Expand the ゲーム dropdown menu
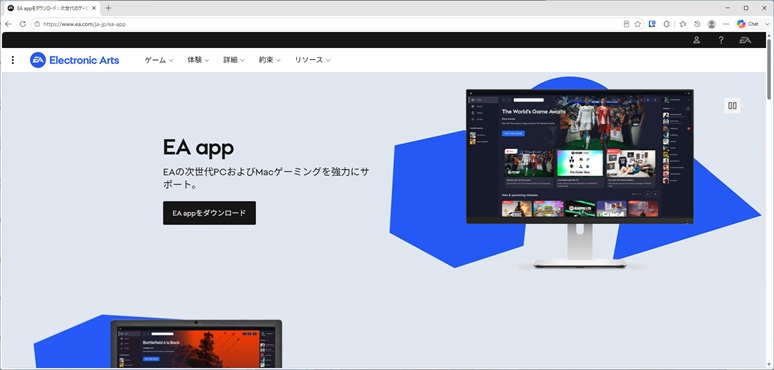The width and height of the screenshot is (774, 370). coord(159,60)
